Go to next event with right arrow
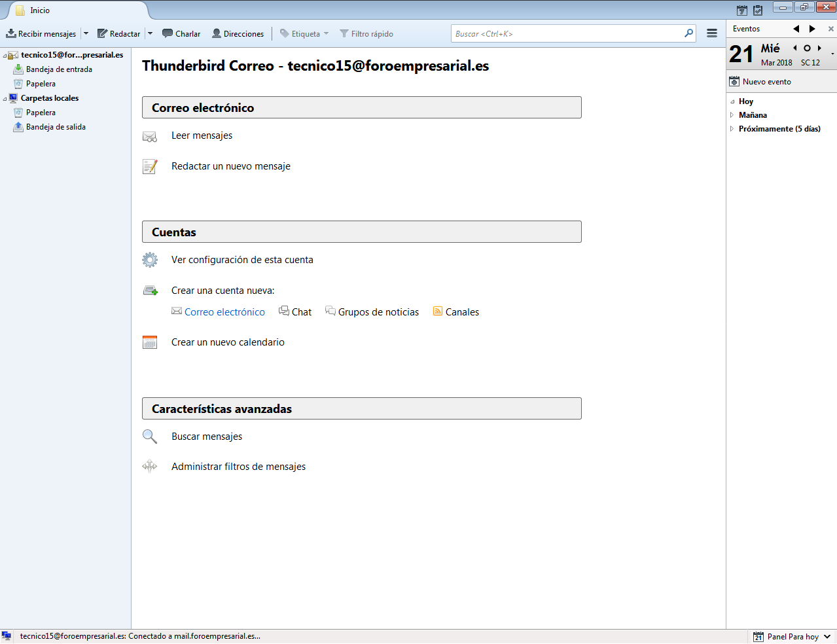This screenshot has height=644, width=837. [812, 29]
